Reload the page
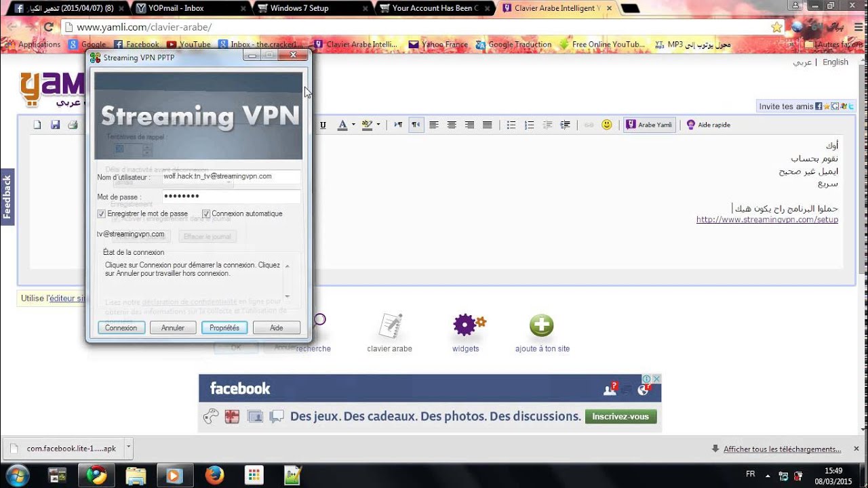Viewport: 868px width, 488px height. 48,27
